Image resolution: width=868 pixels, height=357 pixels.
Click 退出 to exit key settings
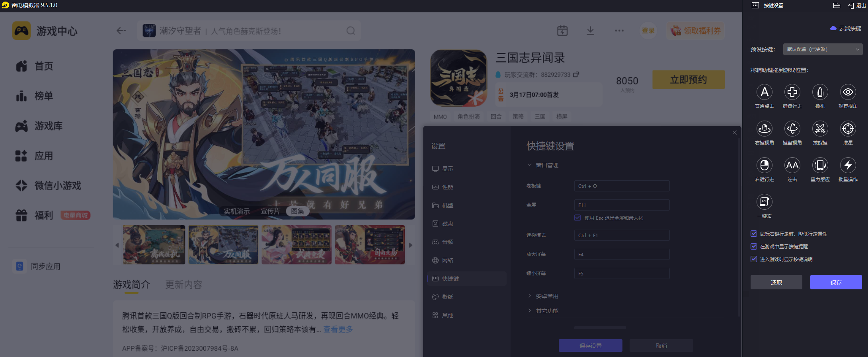[857, 6]
